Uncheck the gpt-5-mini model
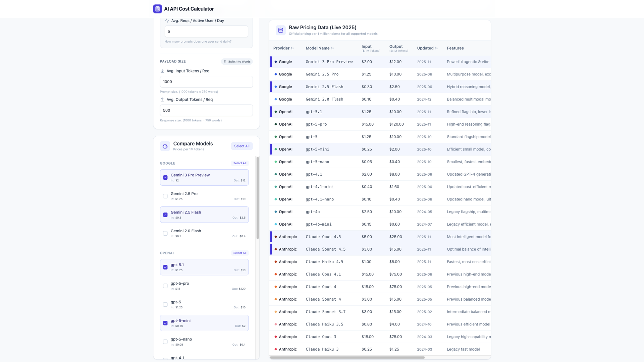The width and height of the screenshot is (644, 362). (x=165, y=323)
